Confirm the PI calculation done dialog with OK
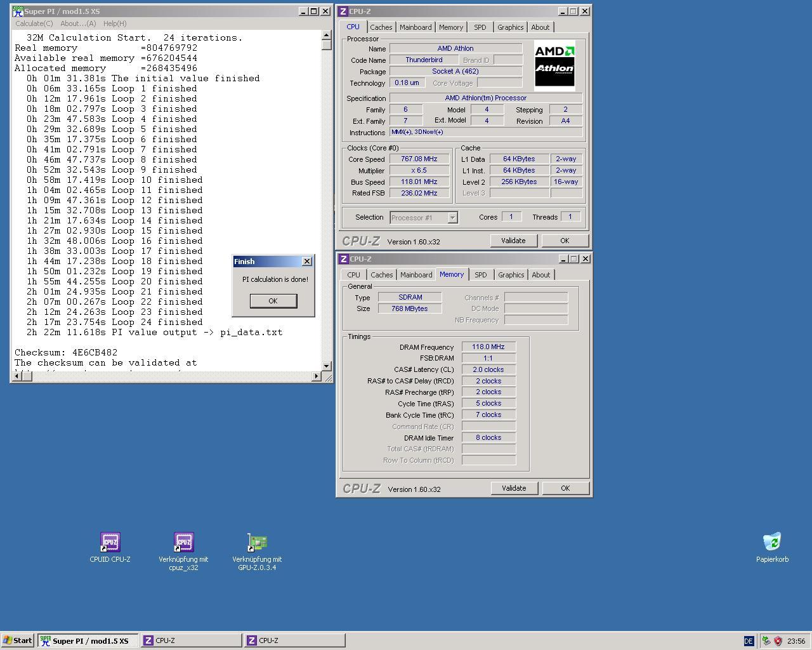Viewport: 812px width, 650px height. click(x=273, y=301)
